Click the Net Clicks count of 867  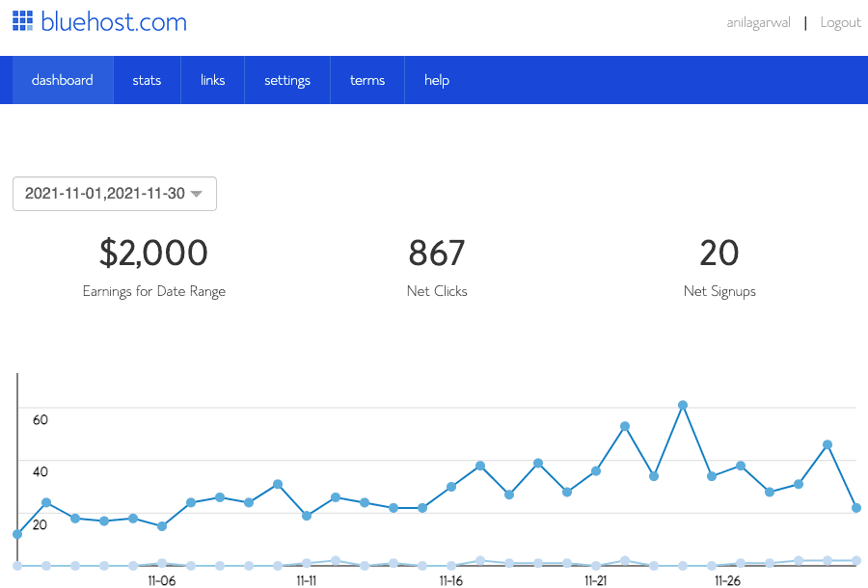(437, 253)
